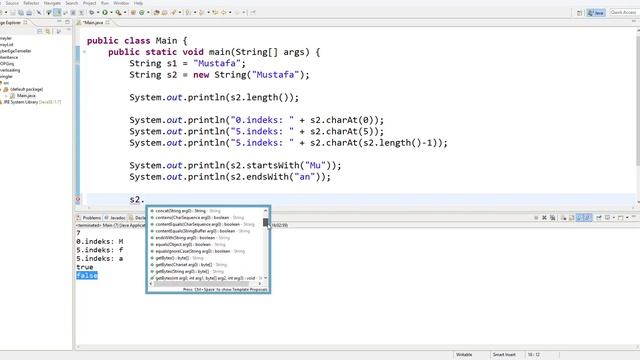640x360 pixels.
Task: Open Display Selected Console dropdown
Action: [x=613, y=218]
